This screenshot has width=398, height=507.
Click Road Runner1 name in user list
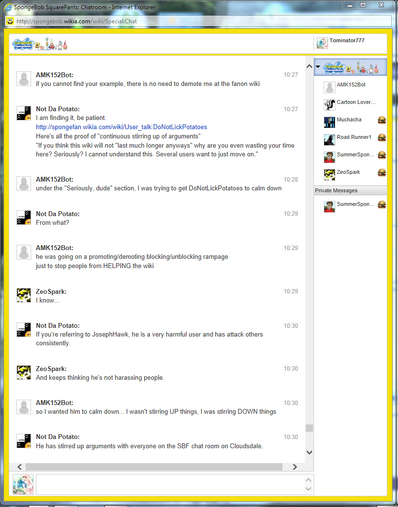pyautogui.click(x=354, y=137)
